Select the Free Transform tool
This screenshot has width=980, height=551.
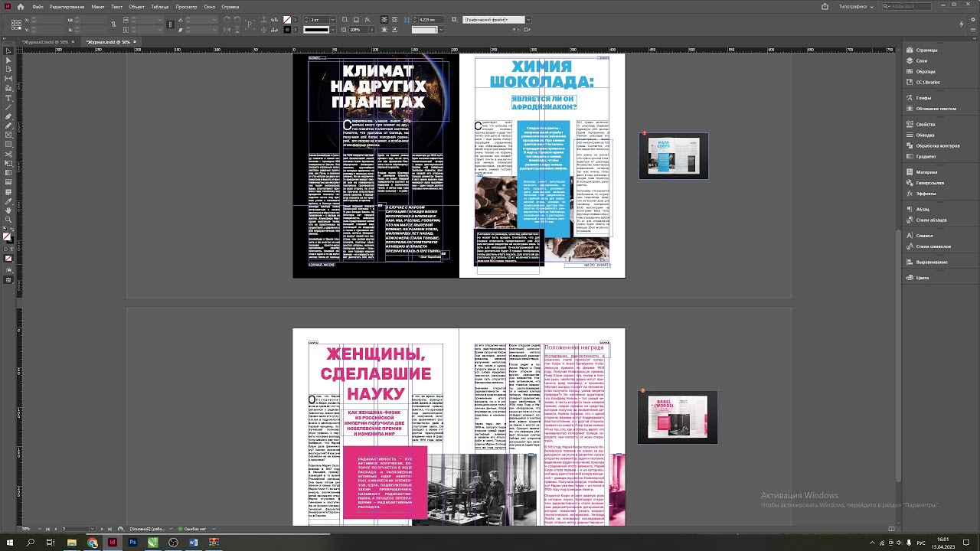8,163
